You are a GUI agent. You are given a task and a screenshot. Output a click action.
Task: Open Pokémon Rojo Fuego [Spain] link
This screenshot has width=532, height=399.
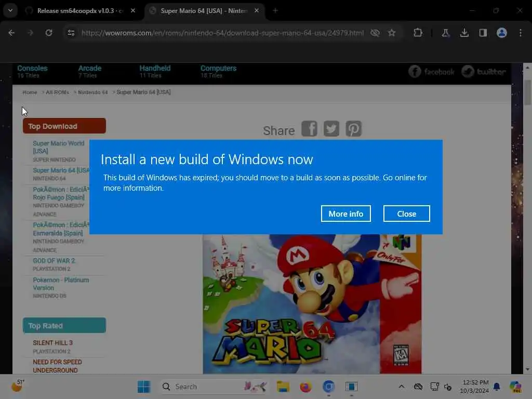[x=61, y=193]
